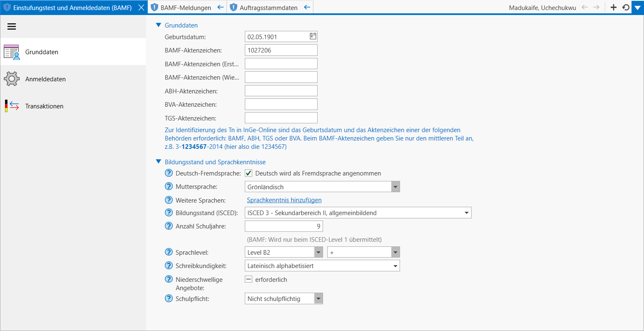Select the Einstufungstest und Anmeldedaten (BAMF) tab

[x=73, y=8]
